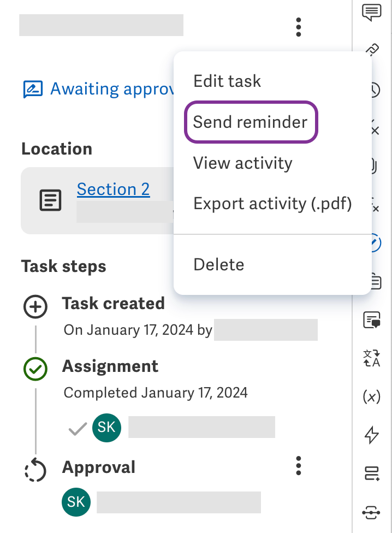Click the Task steps heading
The width and height of the screenshot is (392, 533).
coord(63,266)
